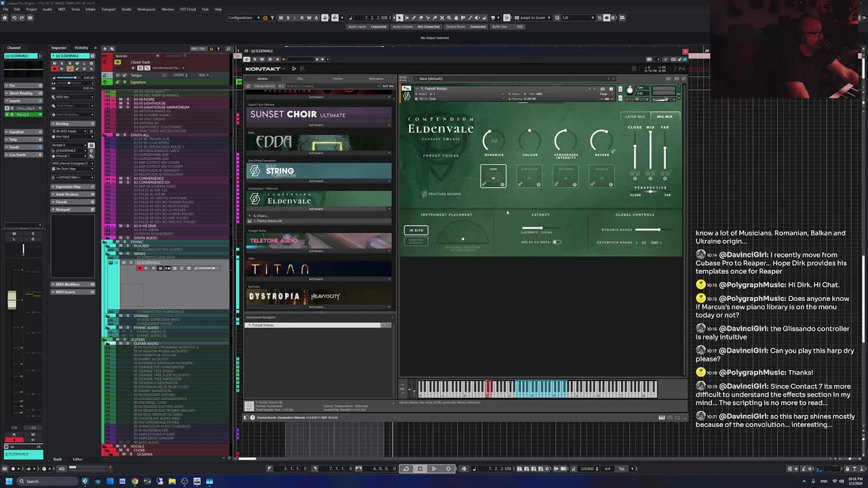The height and width of the screenshot is (488, 868).
Task: Click the transport Play button
Action: tap(434, 468)
